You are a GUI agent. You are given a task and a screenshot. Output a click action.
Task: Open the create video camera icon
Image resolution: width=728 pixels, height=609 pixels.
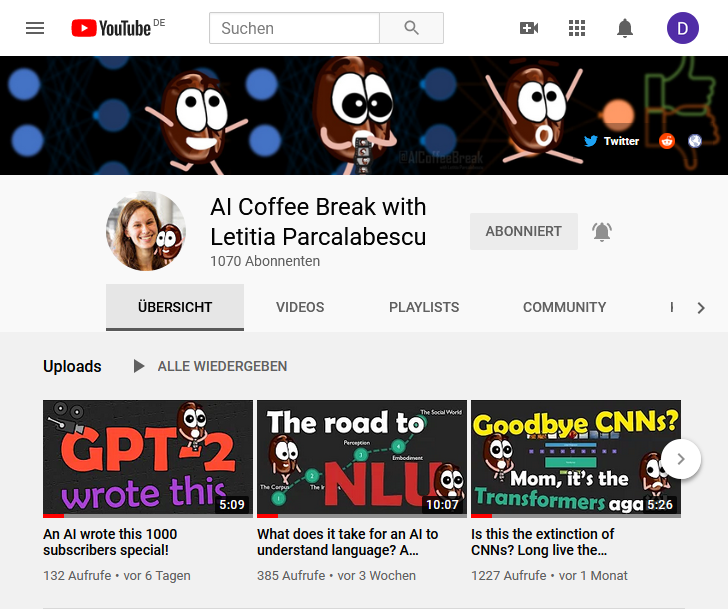point(529,28)
